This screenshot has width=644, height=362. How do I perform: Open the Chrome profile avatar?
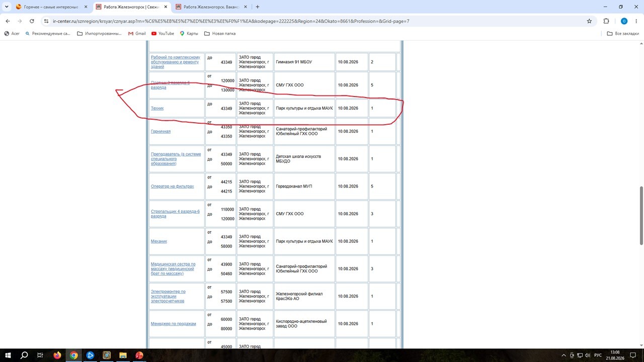[624, 21]
